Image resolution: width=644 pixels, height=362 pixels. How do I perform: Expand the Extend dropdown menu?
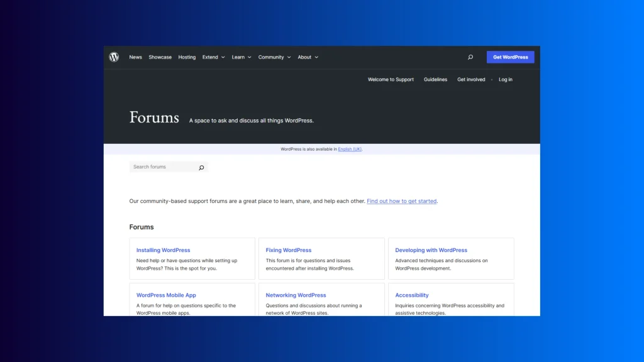tap(213, 57)
